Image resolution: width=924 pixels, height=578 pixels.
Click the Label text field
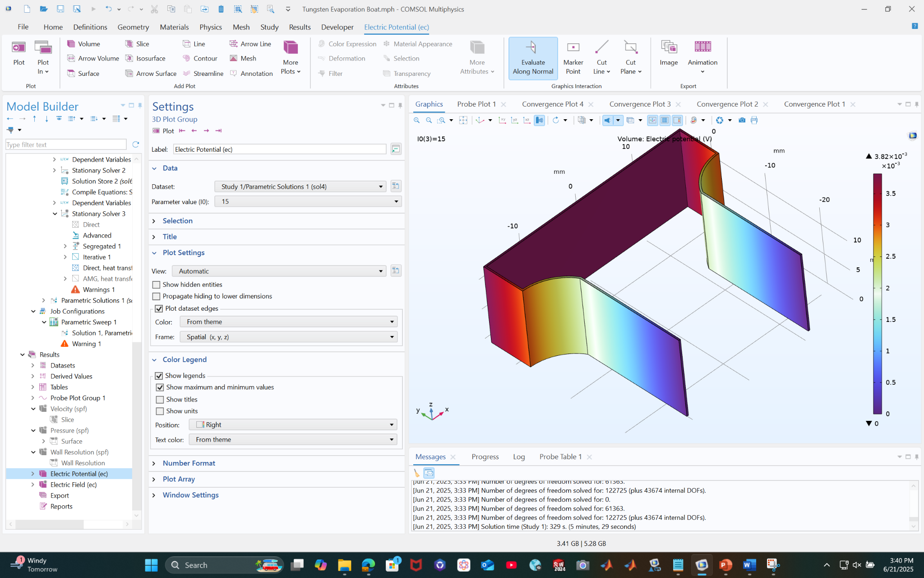(279, 149)
